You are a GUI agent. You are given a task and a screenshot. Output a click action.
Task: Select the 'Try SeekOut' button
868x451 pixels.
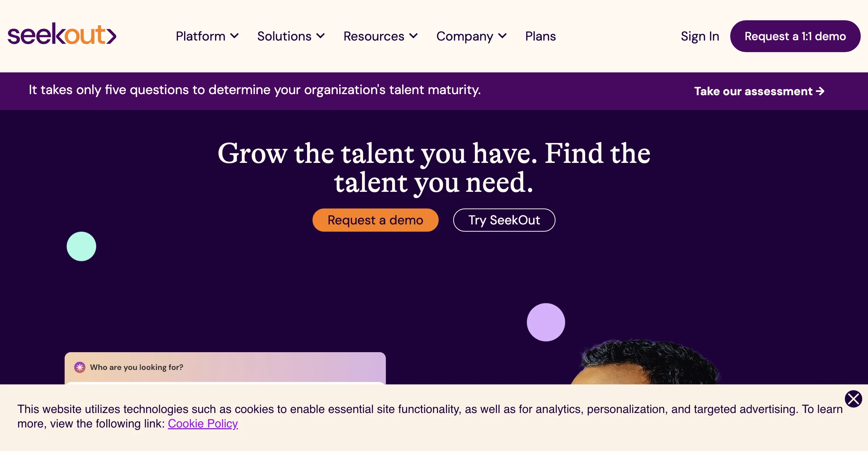coord(504,220)
